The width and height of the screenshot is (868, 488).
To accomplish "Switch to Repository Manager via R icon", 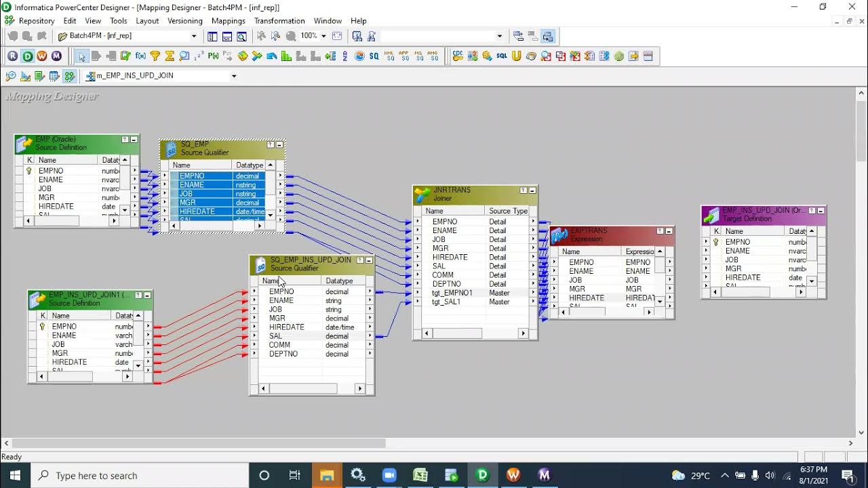I will click(12, 56).
